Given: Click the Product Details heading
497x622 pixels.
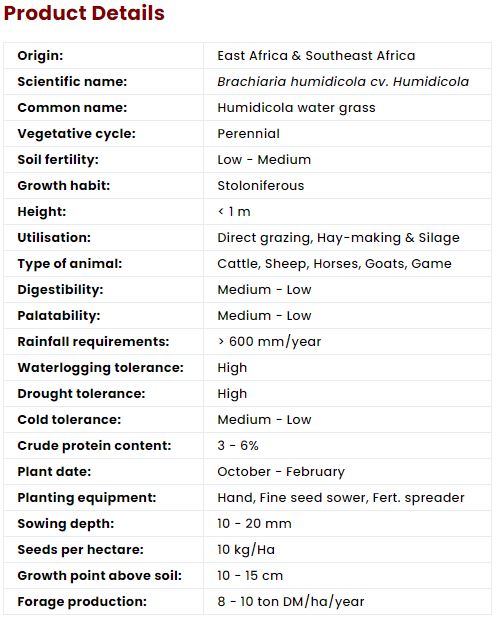Looking at the screenshot, I should point(84,13).
